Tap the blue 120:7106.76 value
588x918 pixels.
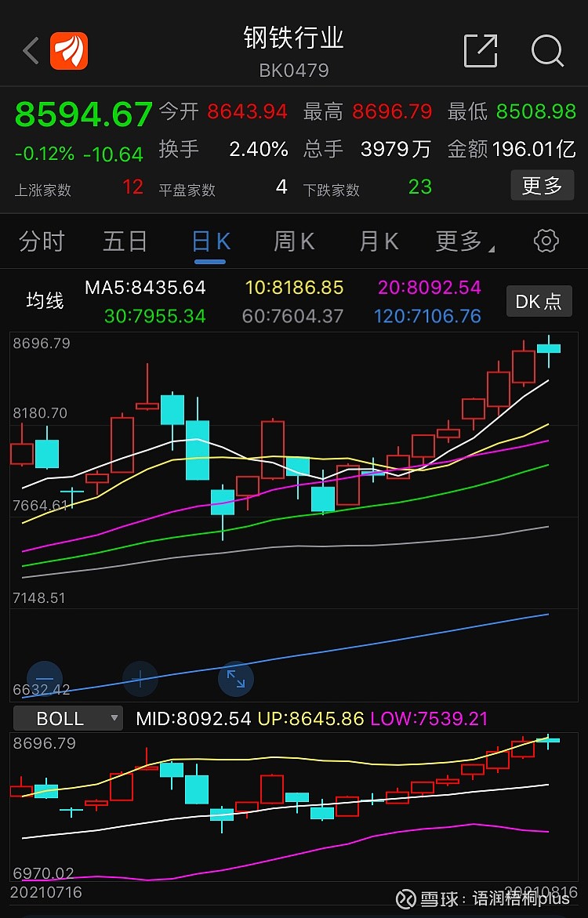tap(427, 316)
